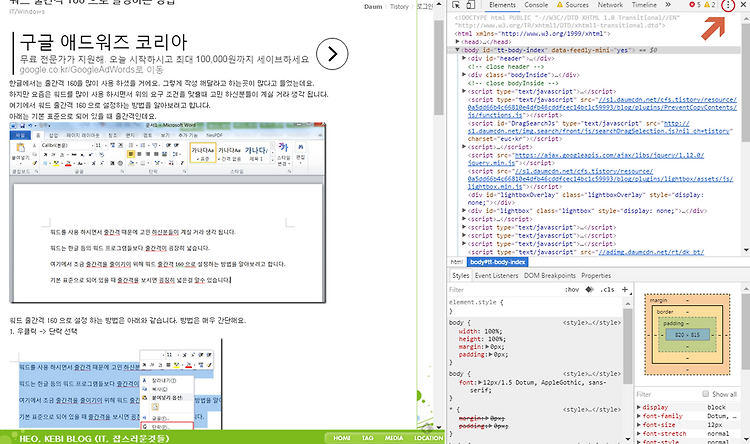The height and width of the screenshot is (444, 750).
Task: Click the first Word screenshot thumbnail in post
Action: click(167, 212)
